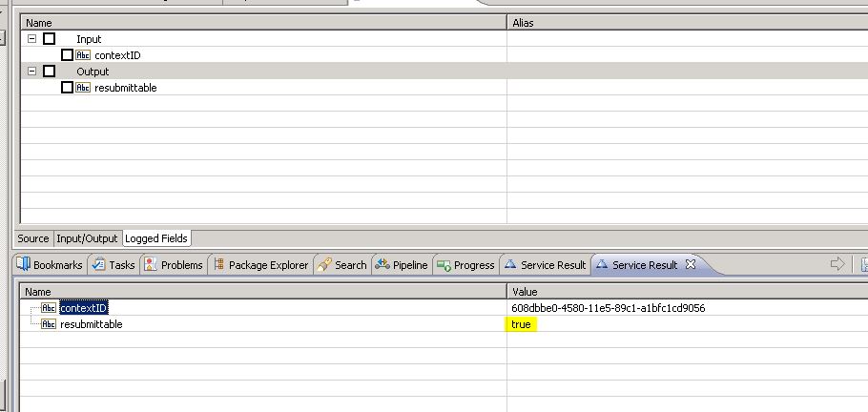
Task: Click the Alias column header
Action: point(688,23)
